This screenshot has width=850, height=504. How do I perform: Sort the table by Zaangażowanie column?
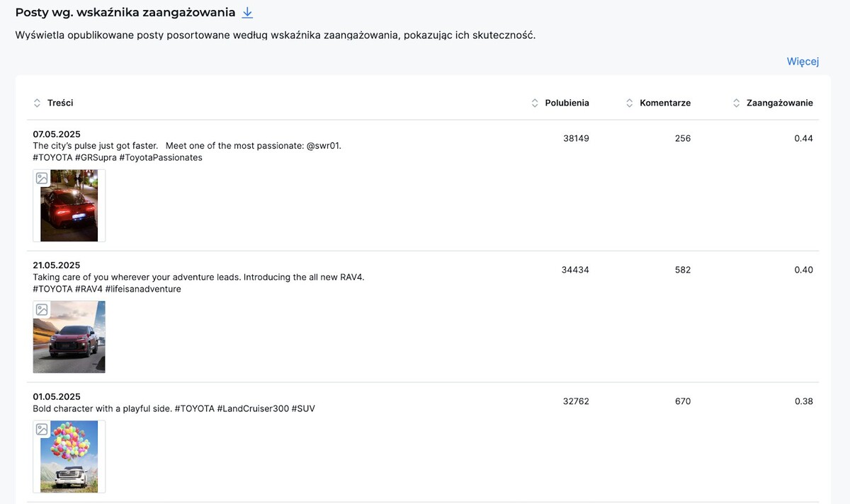tap(773, 103)
